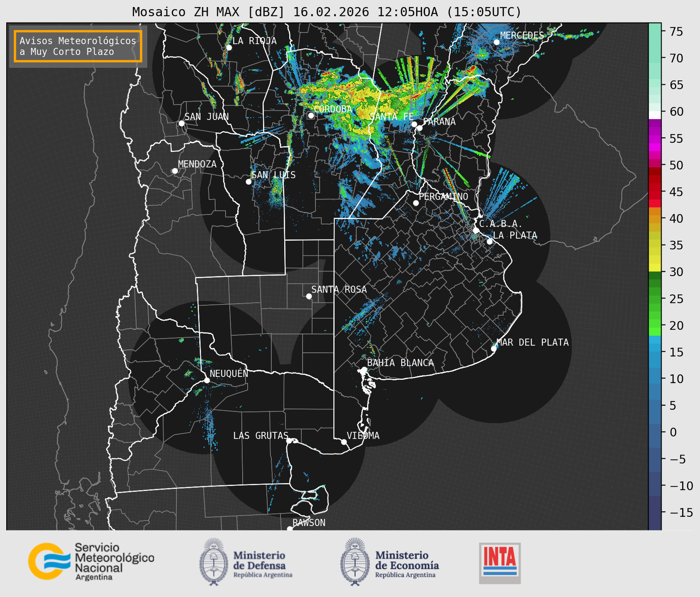
Task: Click the NEUQUÉN city label
Action: [229, 373]
